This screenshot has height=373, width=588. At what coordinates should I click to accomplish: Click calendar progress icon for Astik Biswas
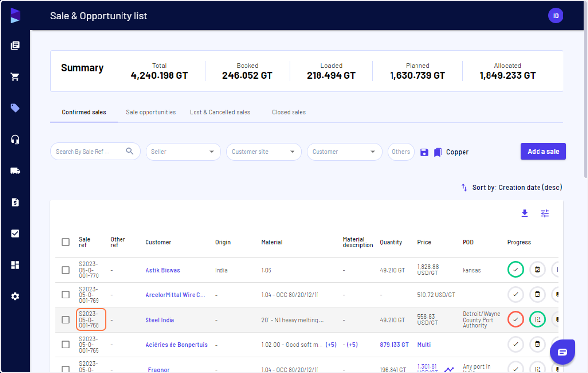[x=538, y=269]
